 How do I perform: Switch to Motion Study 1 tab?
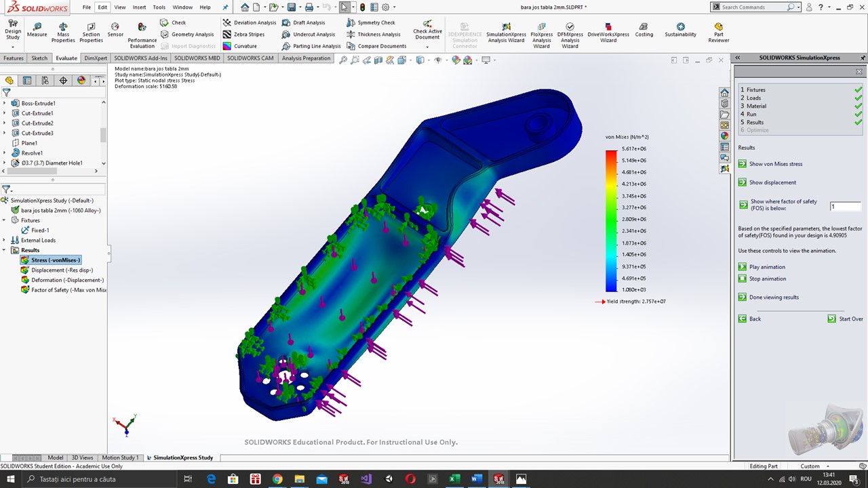(x=120, y=457)
